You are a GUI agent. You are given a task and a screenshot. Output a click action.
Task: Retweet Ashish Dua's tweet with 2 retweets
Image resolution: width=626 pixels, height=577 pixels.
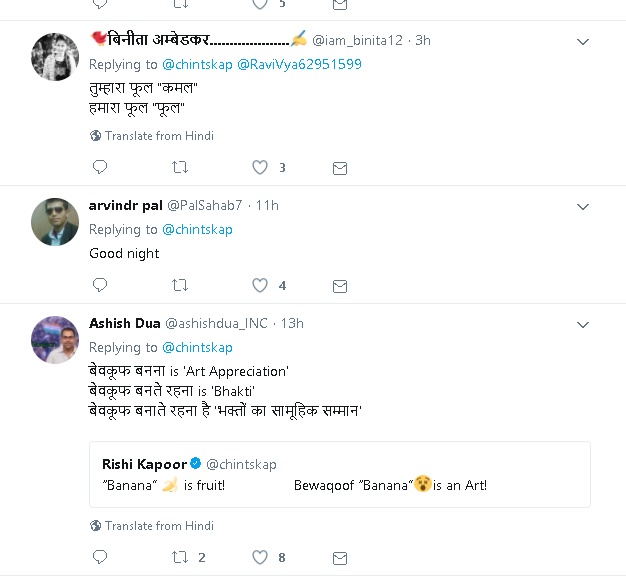tap(180, 557)
